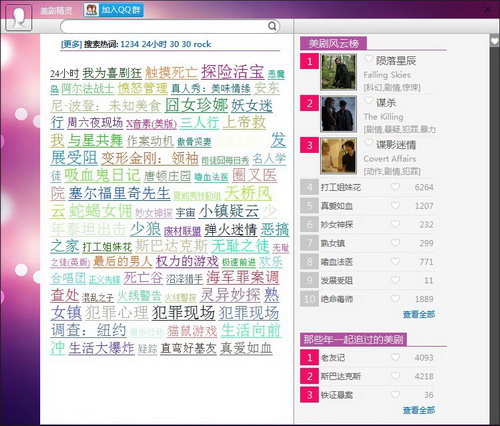Click rank 1 badge beside 陨落星辰
This screenshot has height=426, width=500.
(309, 61)
